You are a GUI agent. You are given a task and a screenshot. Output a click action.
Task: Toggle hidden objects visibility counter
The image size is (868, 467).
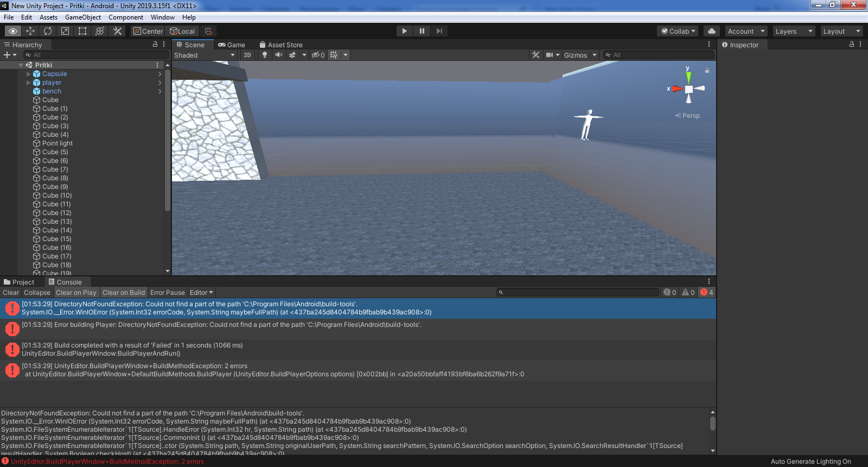tap(318, 55)
